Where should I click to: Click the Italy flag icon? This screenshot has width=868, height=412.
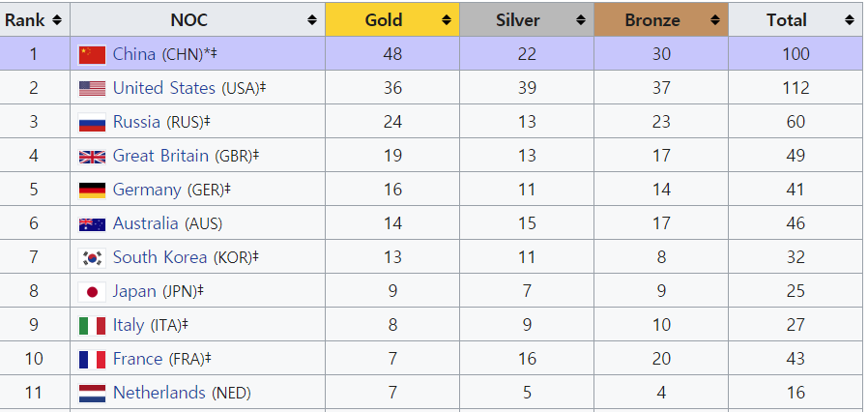[x=92, y=325]
